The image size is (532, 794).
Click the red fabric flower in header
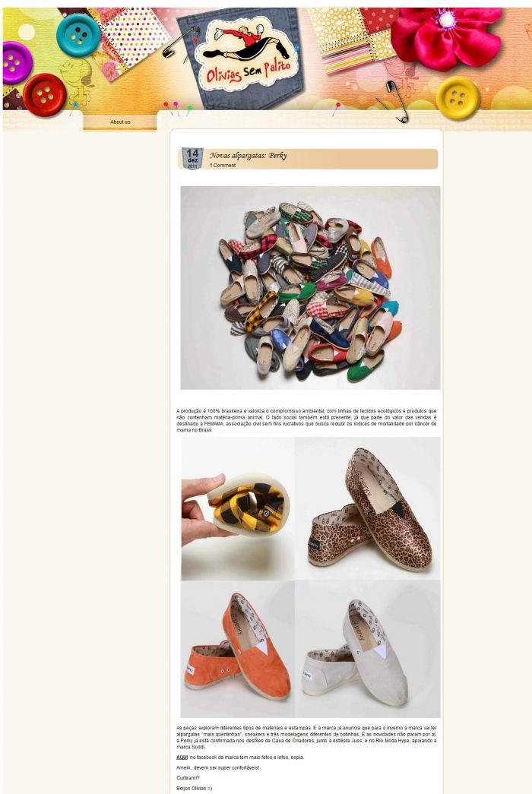click(x=445, y=39)
